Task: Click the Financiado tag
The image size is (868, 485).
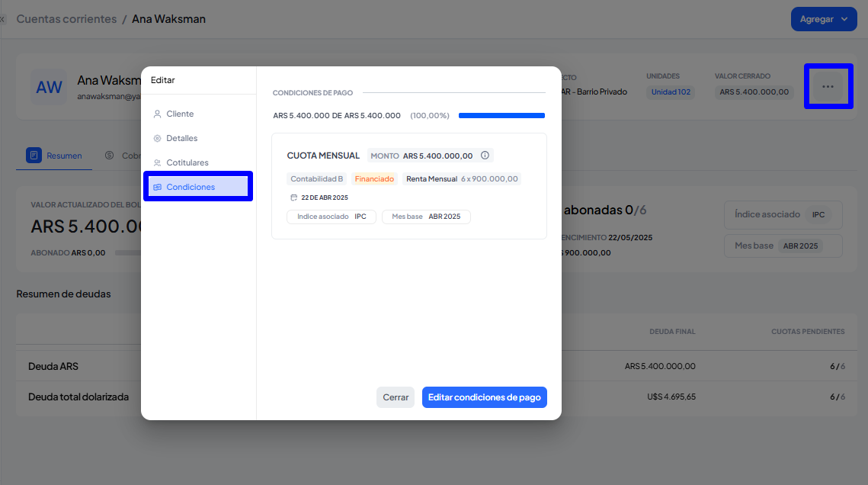Action: [374, 179]
